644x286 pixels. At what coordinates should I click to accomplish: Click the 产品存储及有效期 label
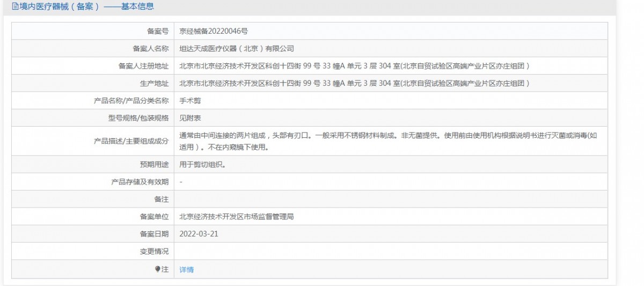(x=140, y=182)
